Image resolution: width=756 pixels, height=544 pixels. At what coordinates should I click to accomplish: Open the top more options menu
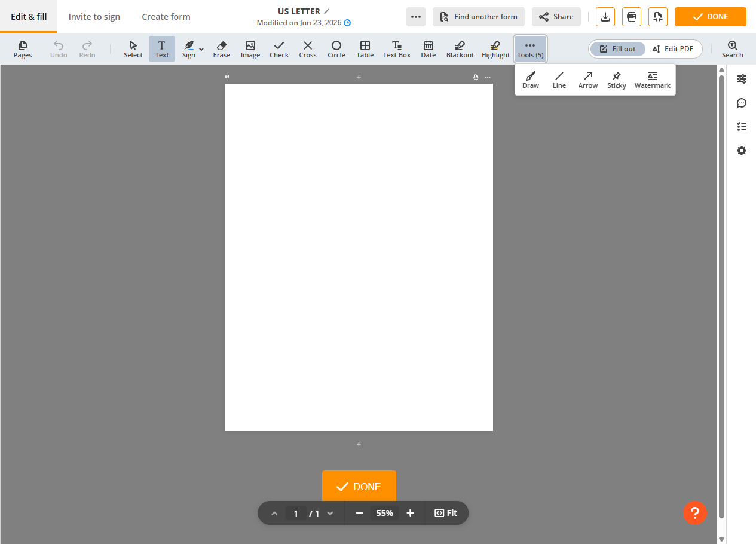[416, 17]
